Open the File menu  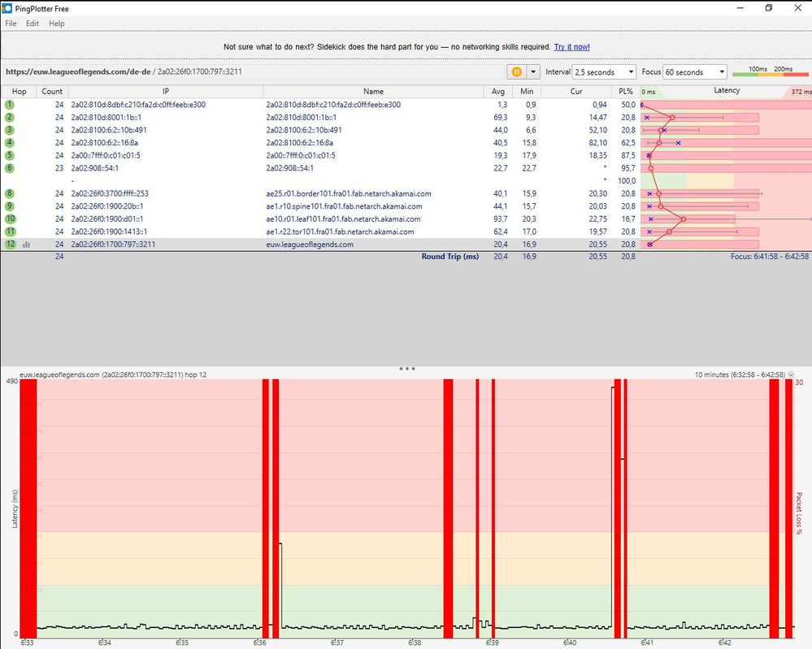[x=11, y=24]
